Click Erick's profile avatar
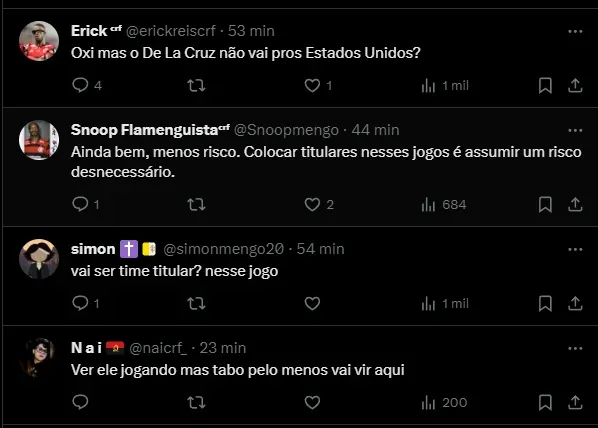The image size is (598, 428). pyautogui.click(x=39, y=41)
